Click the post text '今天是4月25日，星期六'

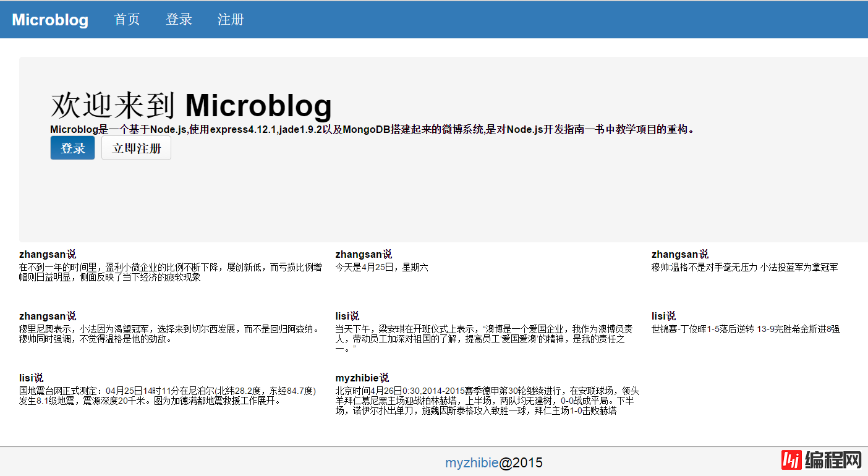[x=381, y=267]
